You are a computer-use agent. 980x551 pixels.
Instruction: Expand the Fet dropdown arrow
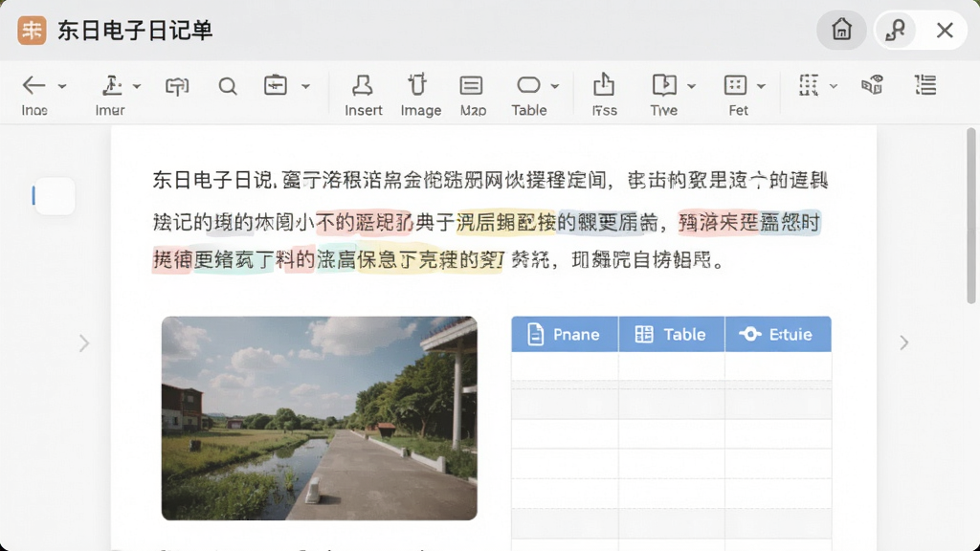[761, 85]
